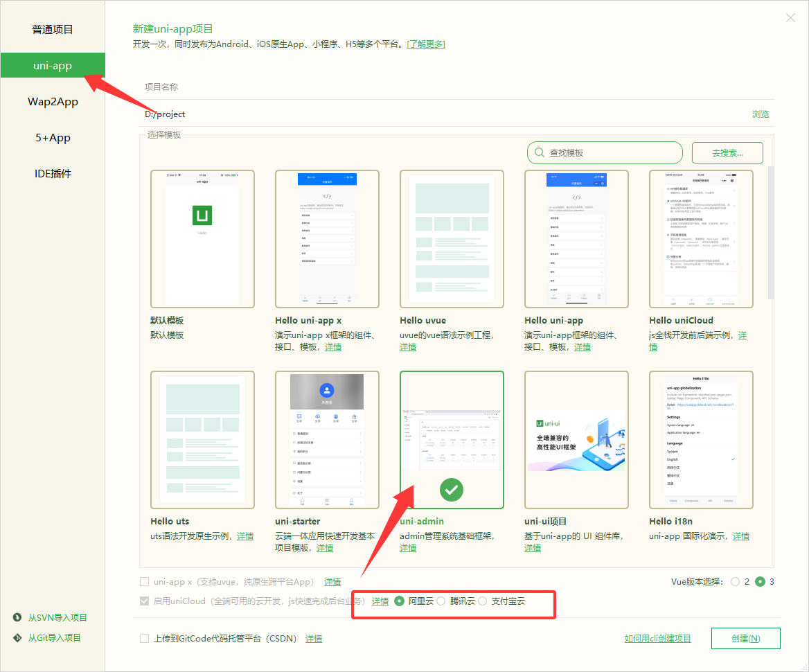Select the uni-app tab

tap(53, 66)
